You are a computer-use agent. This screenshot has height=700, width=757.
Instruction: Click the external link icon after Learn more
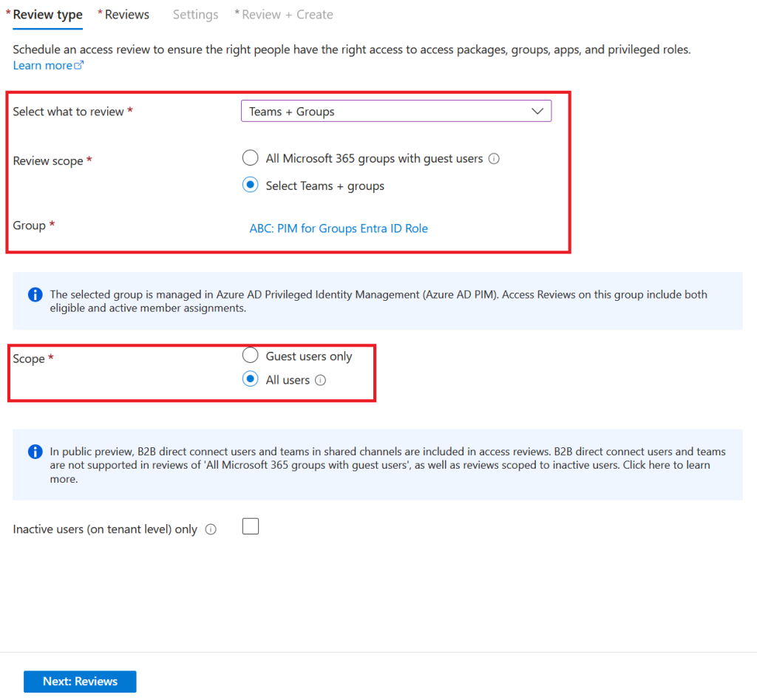(x=79, y=66)
